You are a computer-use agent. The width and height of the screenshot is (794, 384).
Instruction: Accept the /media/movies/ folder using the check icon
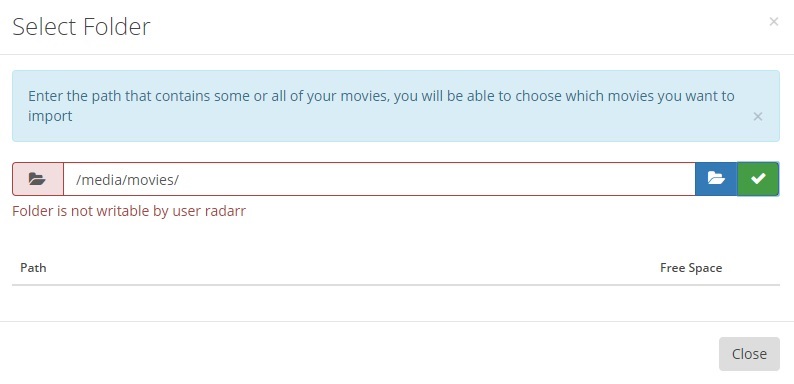(758, 179)
